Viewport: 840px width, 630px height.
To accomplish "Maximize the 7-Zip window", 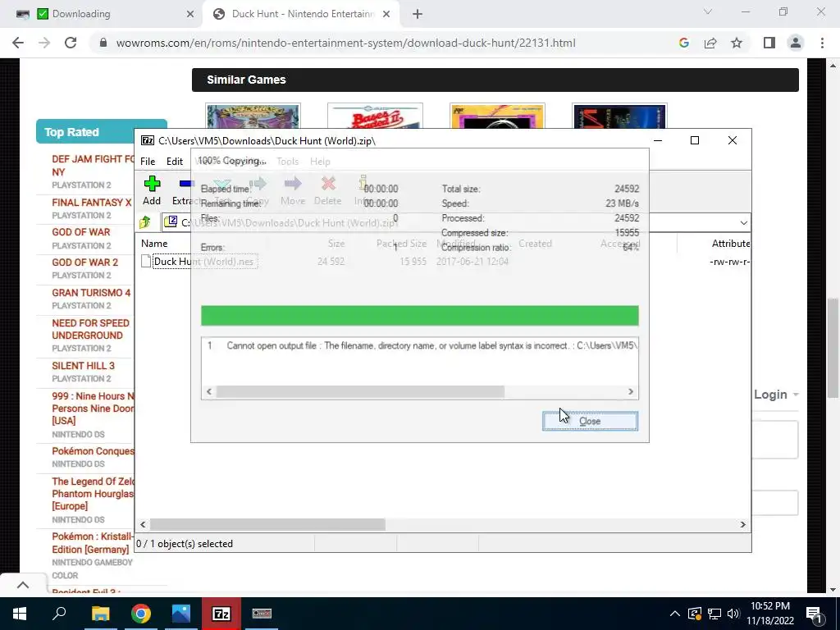I will coord(695,140).
